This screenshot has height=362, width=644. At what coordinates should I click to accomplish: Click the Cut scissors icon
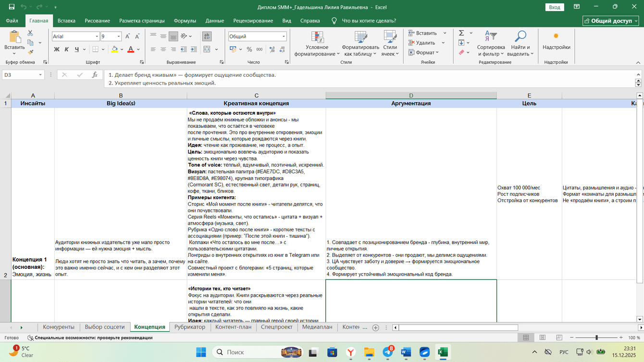tap(30, 33)
